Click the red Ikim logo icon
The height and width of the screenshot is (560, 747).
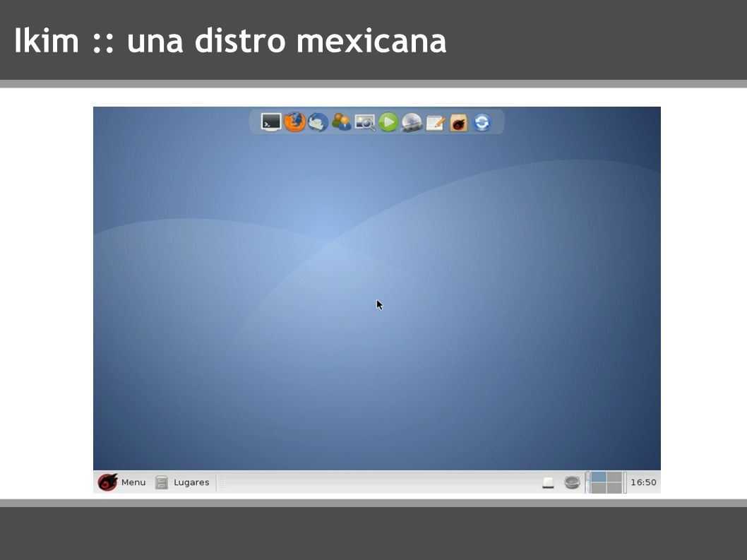107,482
